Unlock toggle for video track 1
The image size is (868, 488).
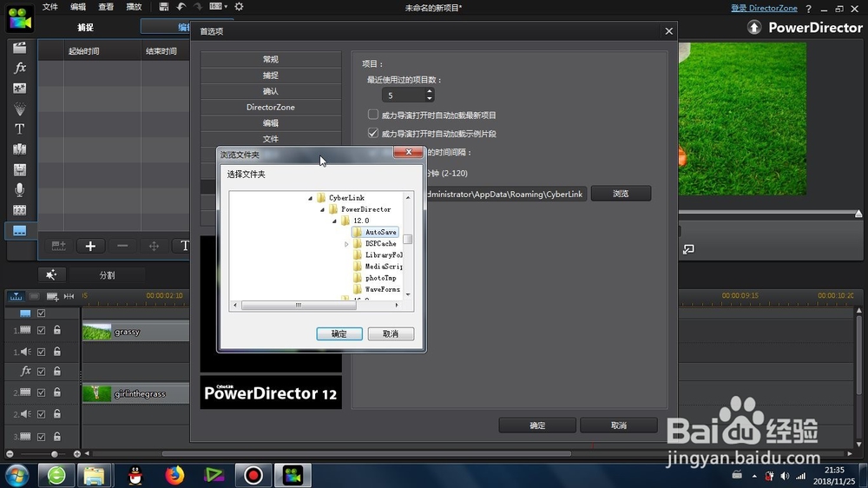click(57, 330)
